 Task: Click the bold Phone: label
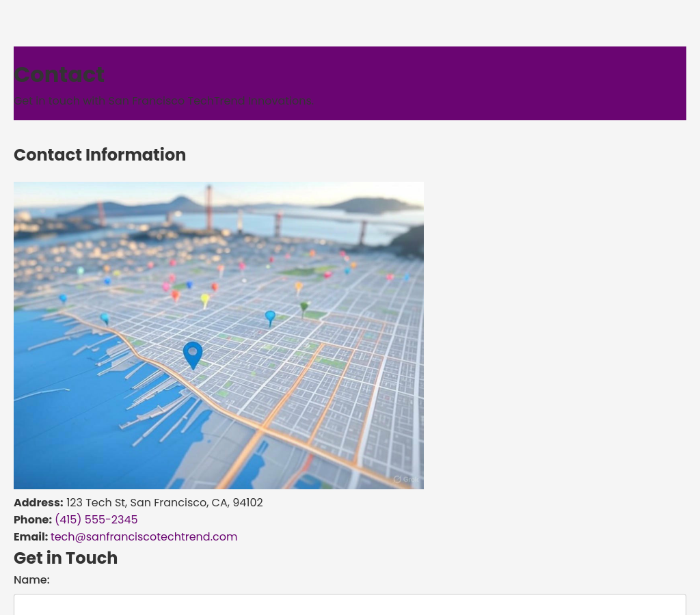click(x=33, y=520)
